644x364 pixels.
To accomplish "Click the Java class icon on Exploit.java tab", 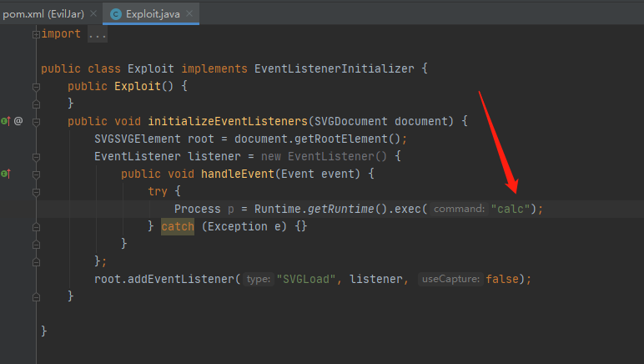I will [116, 14].
